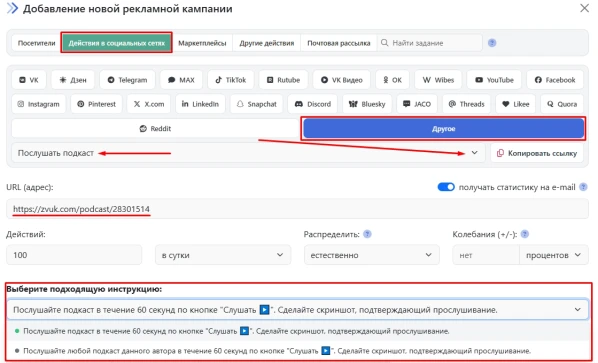Viewport: 598px width, 363px height.
Task: Select the VK social network button
Action: coord(29,80)
